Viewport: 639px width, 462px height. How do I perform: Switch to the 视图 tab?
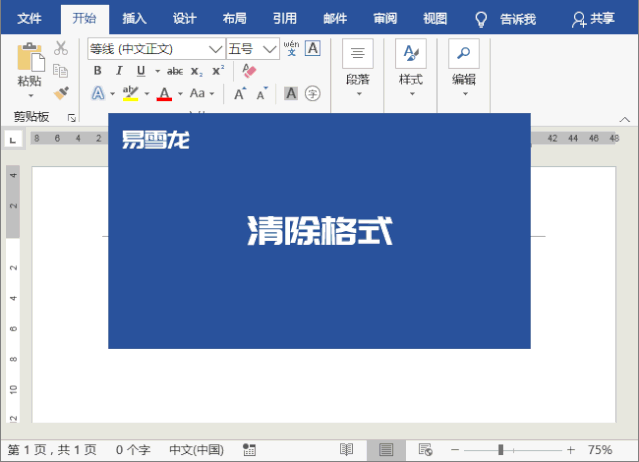click(435, 19)
